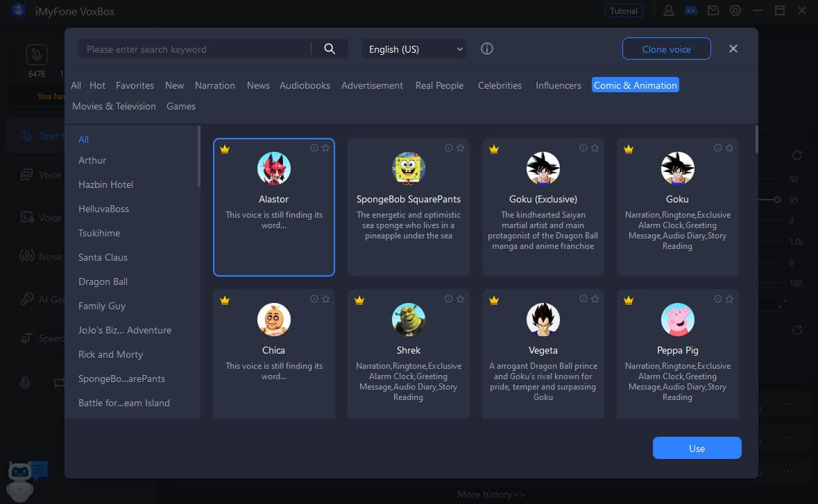Favorite the Shrek voice

[x=460, y=299]
